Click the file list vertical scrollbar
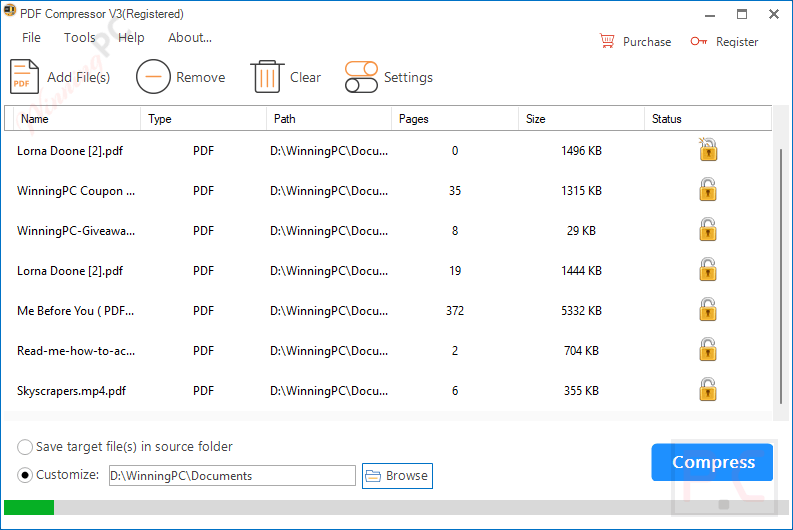793x530 pixels. click(781, 276)
